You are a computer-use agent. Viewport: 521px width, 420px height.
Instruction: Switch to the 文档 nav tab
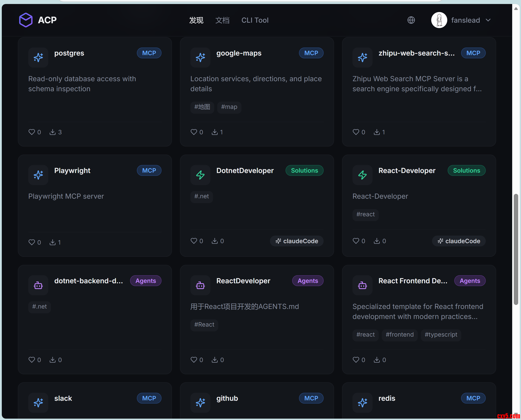[222, 20]
